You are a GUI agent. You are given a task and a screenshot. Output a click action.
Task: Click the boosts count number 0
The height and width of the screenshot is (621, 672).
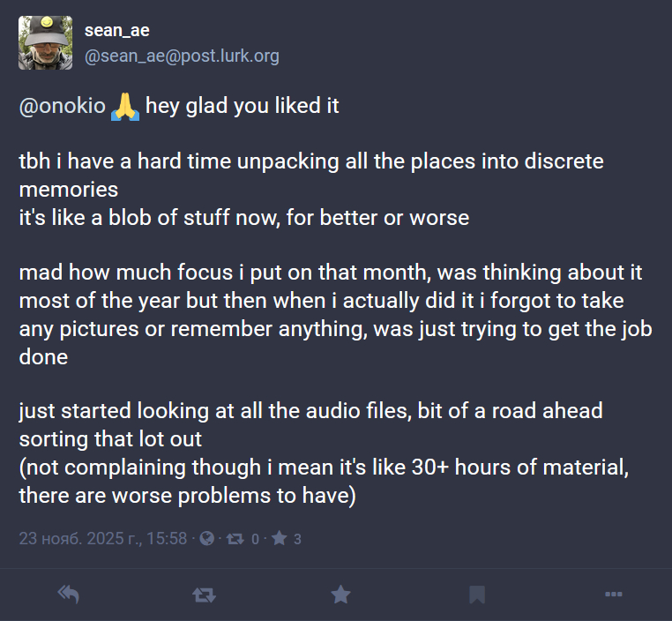pos(255,539)
